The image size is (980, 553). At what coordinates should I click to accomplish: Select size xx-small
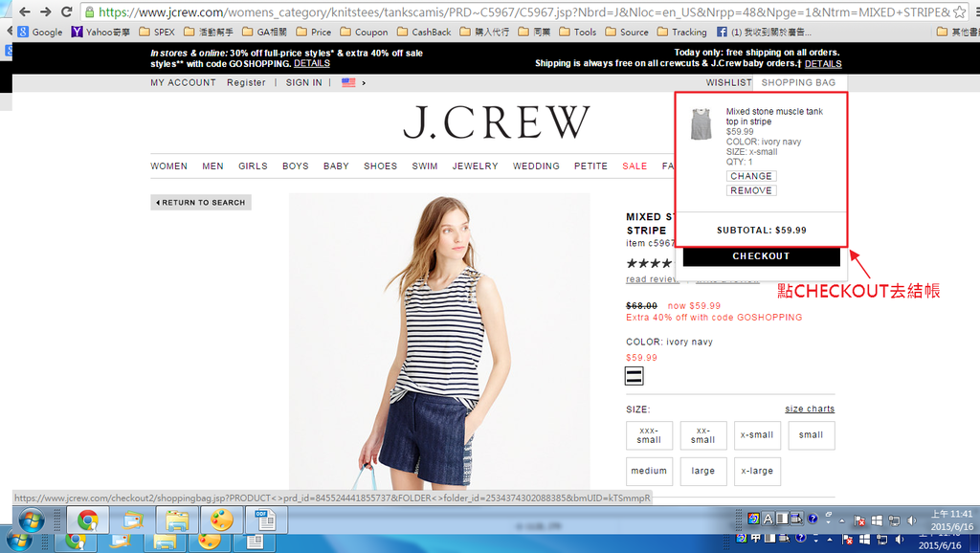tap(703, 435)
